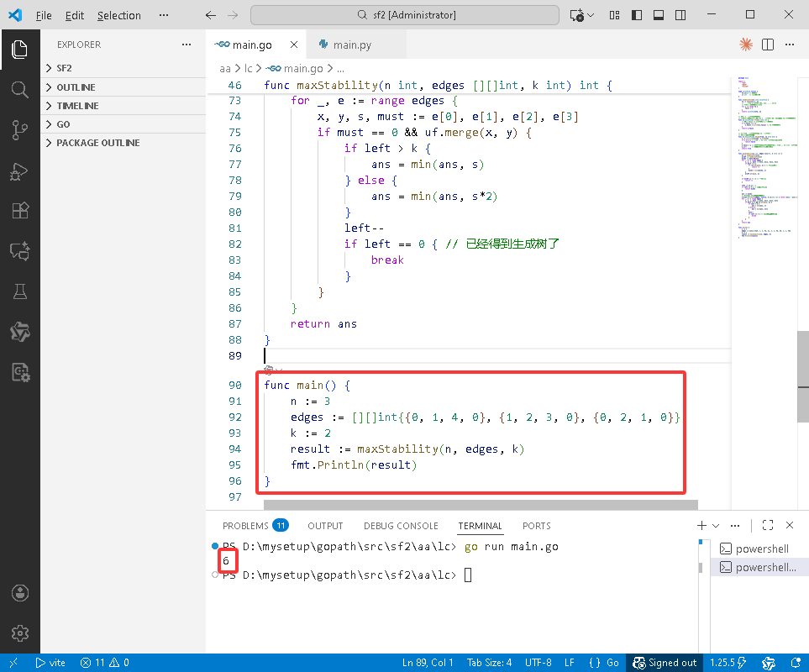
Task: Open notifications bell in status bar
Action: 795,663
